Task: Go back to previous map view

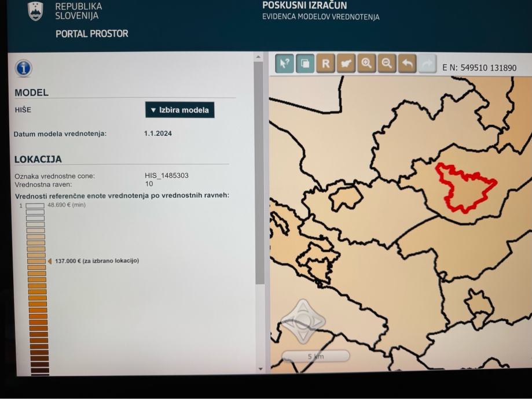Action: pos(408,64)
